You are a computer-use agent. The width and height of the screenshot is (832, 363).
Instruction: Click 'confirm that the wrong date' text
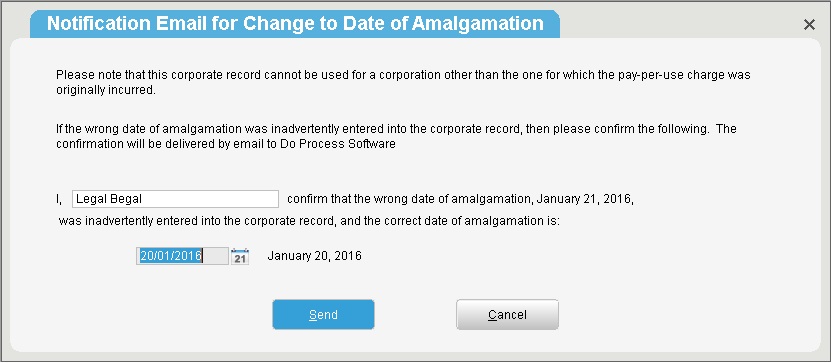tap(353, 200)
